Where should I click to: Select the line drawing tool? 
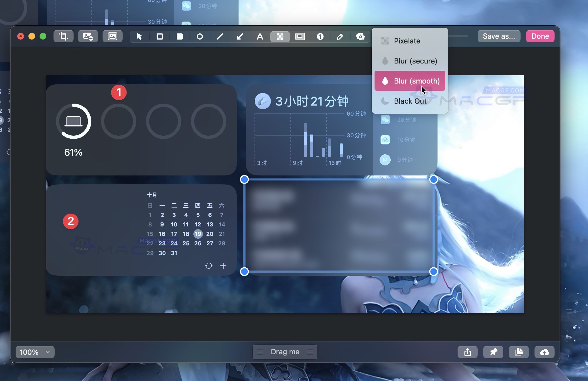point(220,36)
